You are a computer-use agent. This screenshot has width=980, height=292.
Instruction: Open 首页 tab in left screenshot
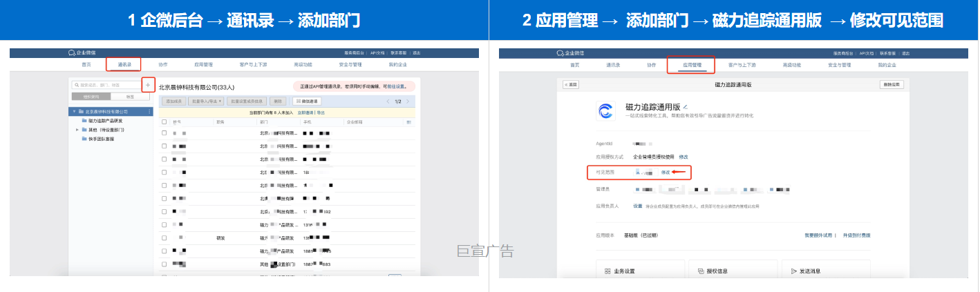(x=86, y=64)
